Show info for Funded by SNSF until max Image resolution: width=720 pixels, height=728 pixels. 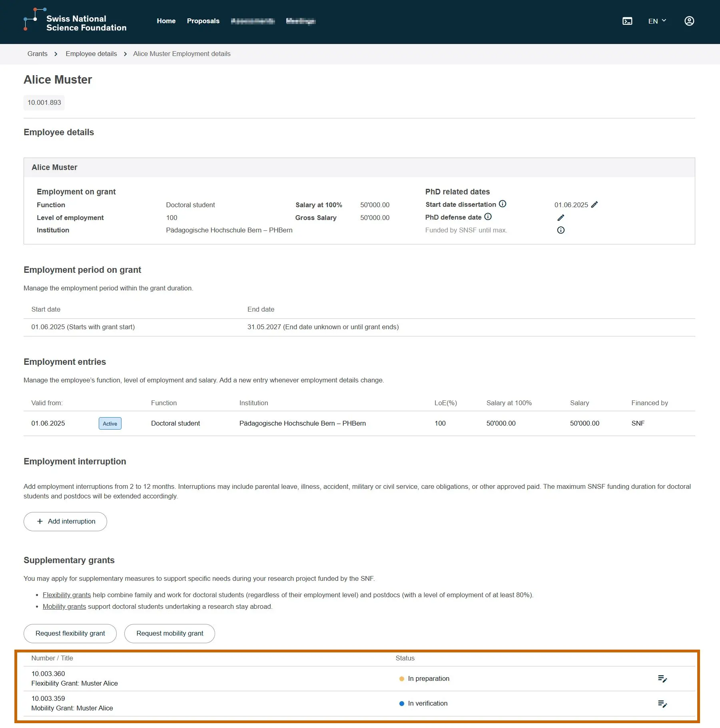point(561,230)
